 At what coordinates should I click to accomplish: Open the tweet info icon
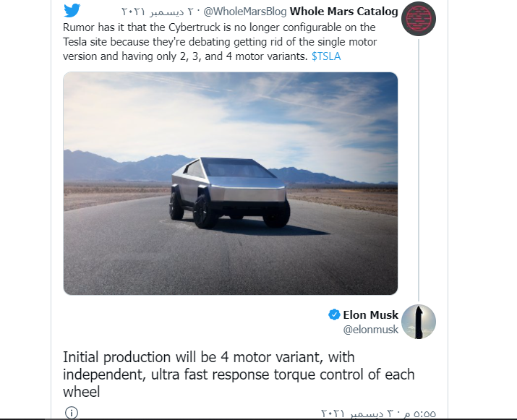tap(72, 413)
